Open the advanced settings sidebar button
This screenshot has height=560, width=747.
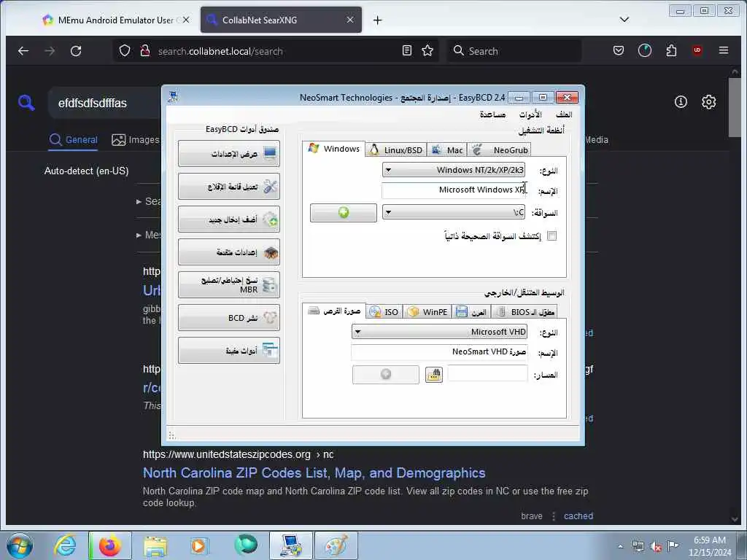(228, 252)
